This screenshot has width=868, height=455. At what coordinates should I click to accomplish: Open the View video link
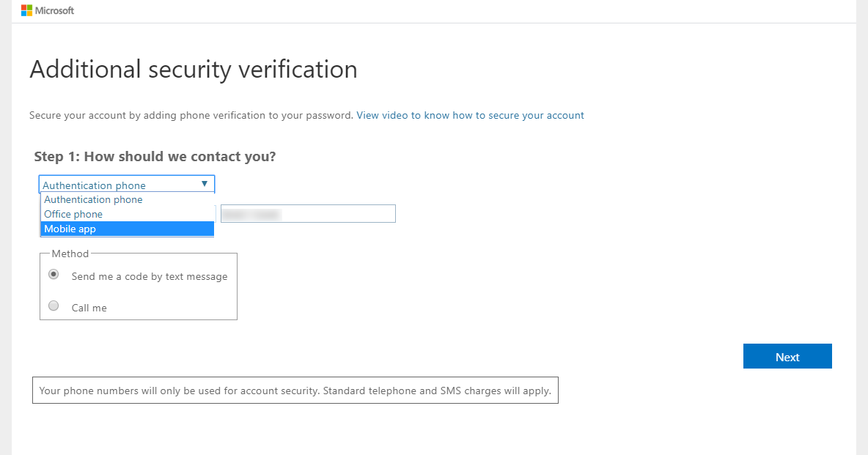pyautogui.click(x=470, y=115)
